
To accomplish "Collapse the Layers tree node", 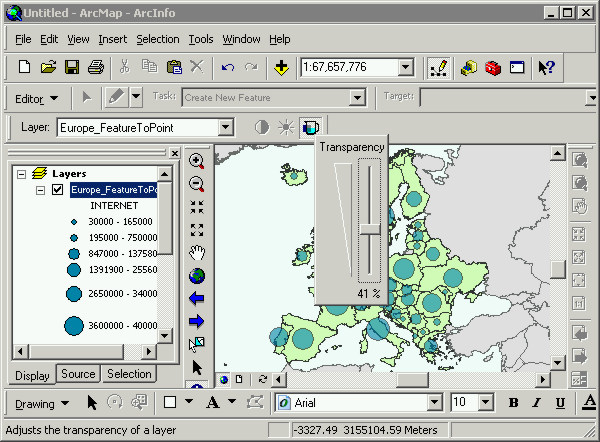I will tap(21, 173).
